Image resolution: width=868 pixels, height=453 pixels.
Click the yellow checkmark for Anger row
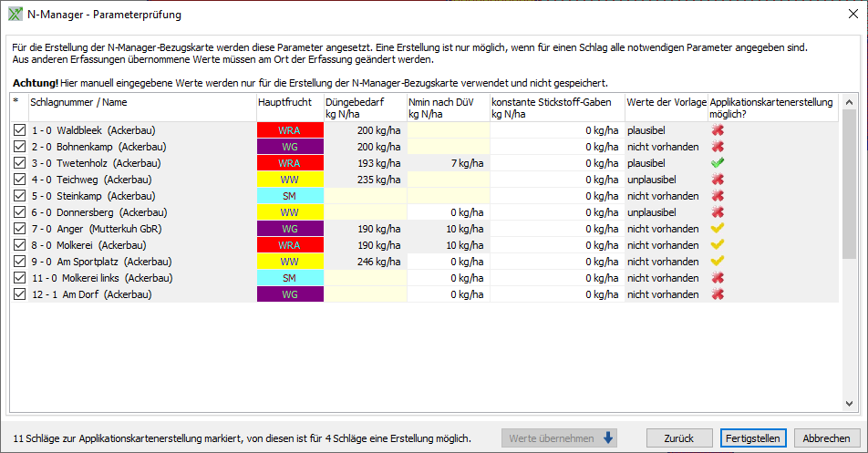coord(718,229)
